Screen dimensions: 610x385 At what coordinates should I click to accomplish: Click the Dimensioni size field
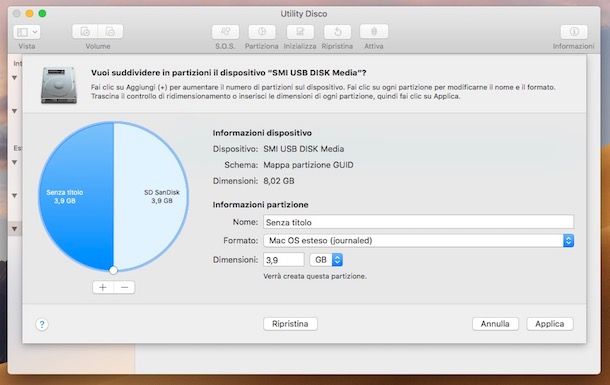tap(284, 260)
